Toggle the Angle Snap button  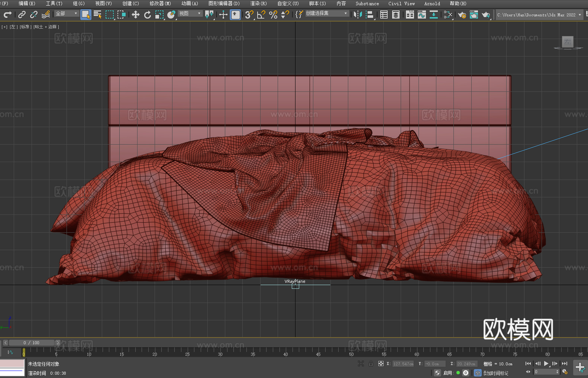pyautogui.click(x=261, y=15)
